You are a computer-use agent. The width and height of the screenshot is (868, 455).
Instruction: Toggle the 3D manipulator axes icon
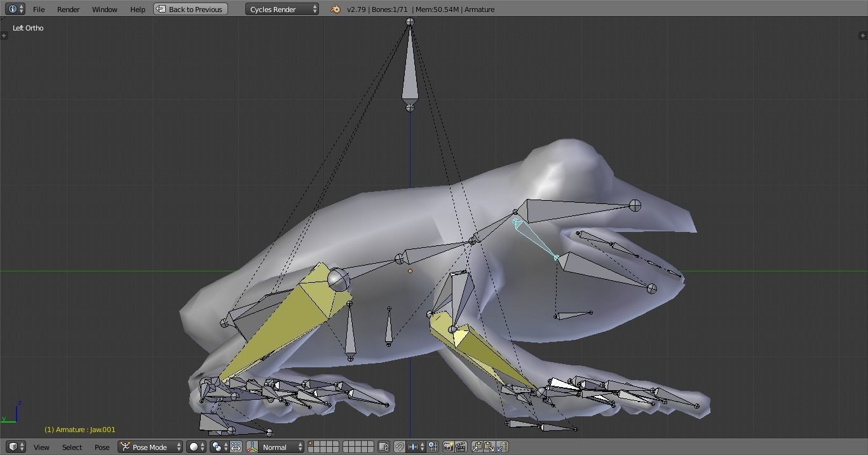252,447
